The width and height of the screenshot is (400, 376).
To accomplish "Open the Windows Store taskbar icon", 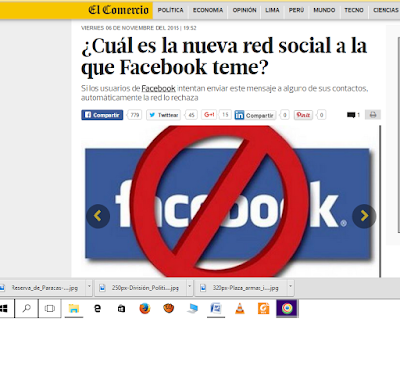I will coord(121,309).
